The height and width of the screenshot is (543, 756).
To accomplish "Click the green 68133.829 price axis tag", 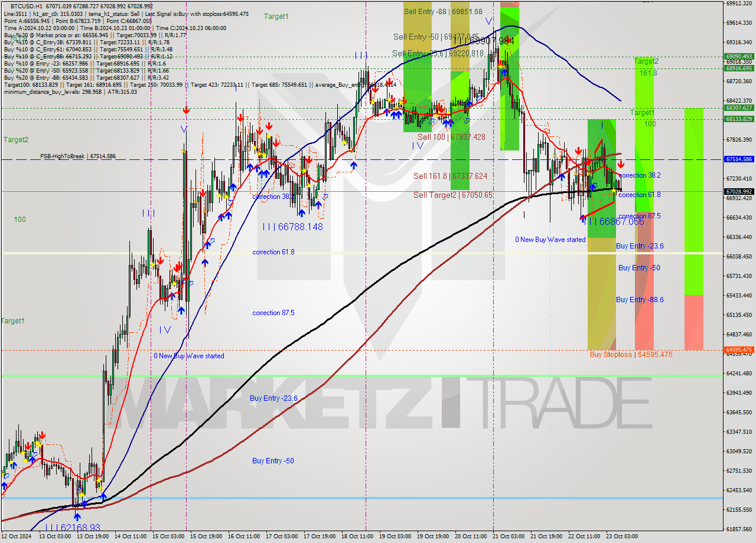I will coord(739,119).
